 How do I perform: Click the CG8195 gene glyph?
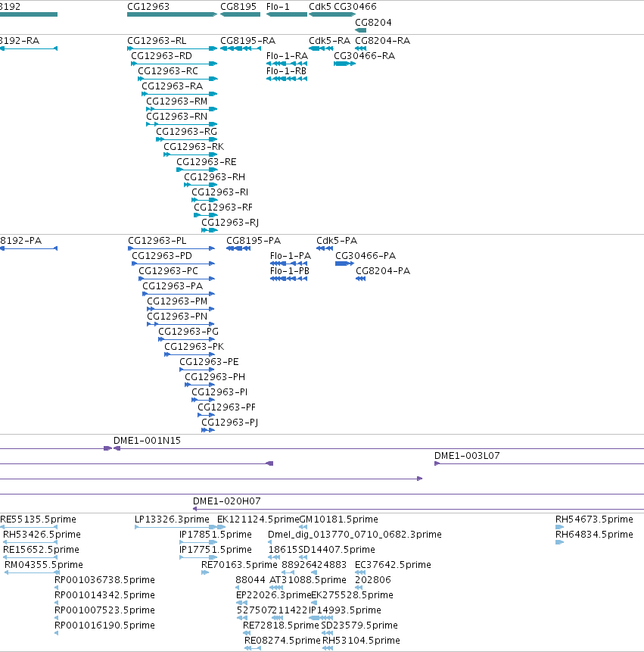[240, 14]
